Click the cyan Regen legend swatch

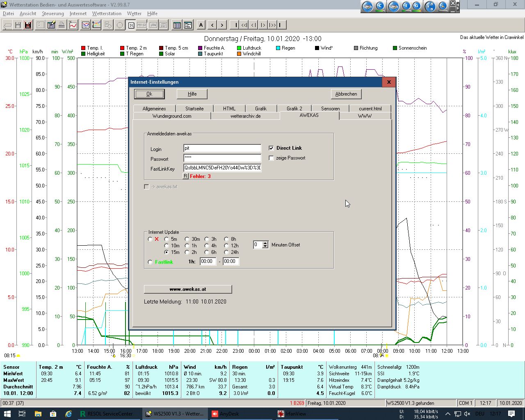278,48
